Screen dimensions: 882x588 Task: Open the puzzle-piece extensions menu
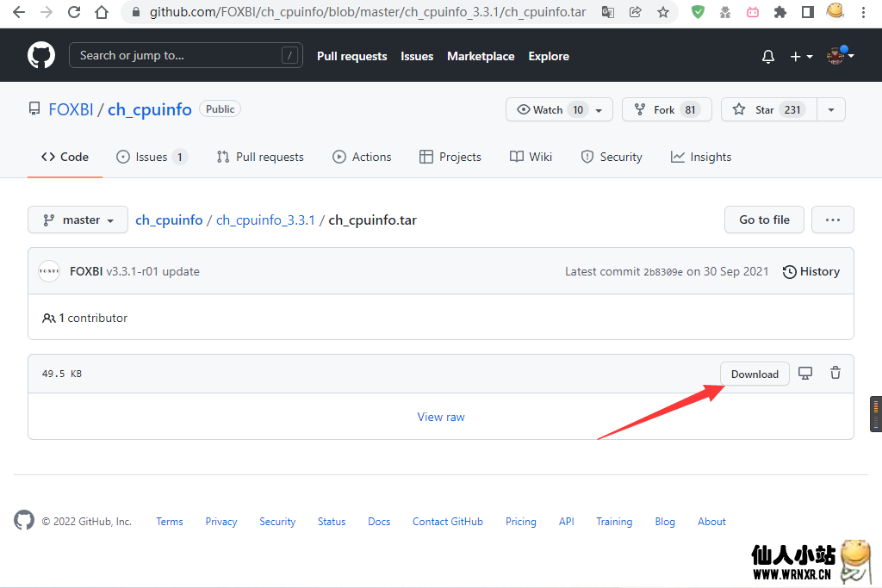(x=780, y=12)
